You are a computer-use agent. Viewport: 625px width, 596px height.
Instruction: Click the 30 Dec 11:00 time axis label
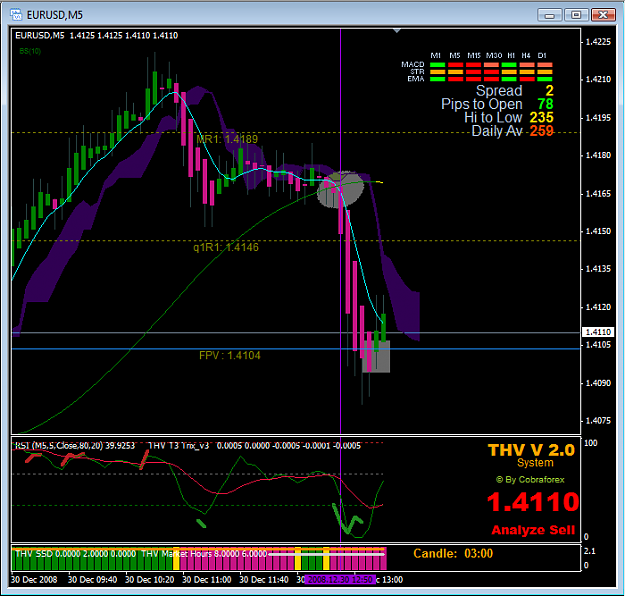(x=206, y=579)
